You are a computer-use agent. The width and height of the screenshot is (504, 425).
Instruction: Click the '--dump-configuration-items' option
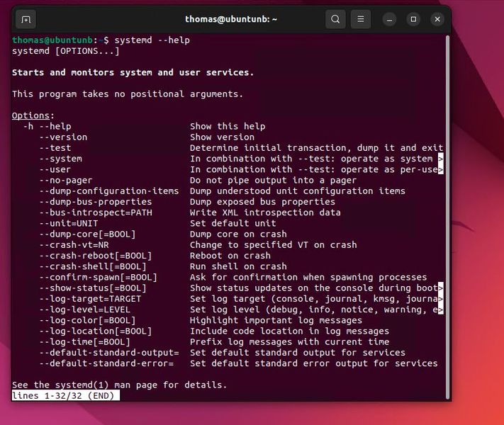[x=109, y=191]
